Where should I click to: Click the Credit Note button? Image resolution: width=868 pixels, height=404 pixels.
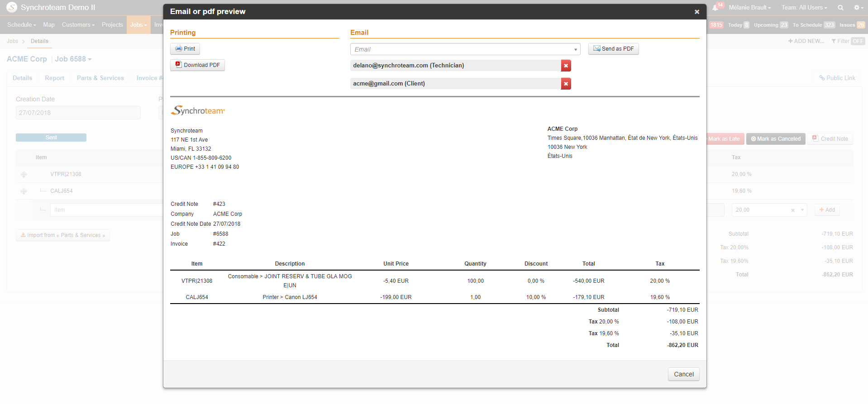coord(830,139)
